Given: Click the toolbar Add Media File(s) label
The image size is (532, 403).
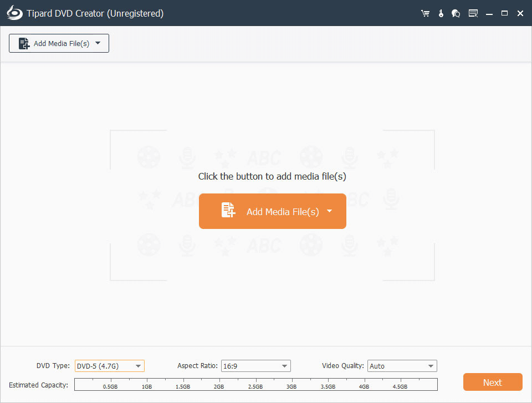Looking at the screenshot, I should (61, 44).
